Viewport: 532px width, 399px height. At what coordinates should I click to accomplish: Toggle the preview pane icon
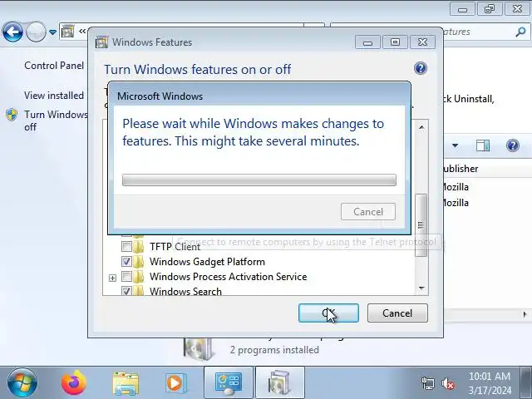[x=483, y=145]
